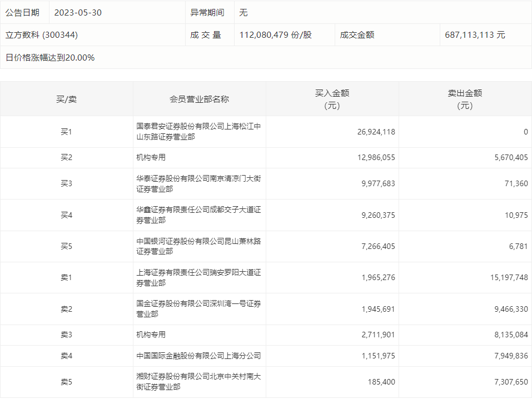Open 中国国际金融 上海分公司 entry
Image resolution: width=532 pixels, height=399 pixels.
pyautogui.click(x=198, y=356)
